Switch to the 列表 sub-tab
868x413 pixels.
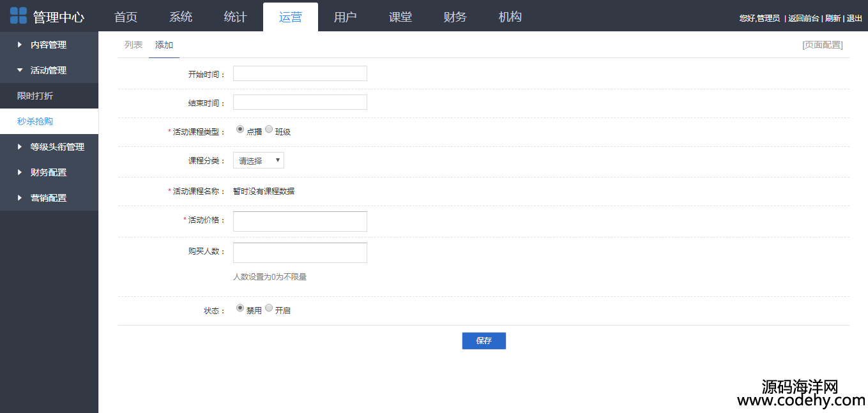click(133, 45)
